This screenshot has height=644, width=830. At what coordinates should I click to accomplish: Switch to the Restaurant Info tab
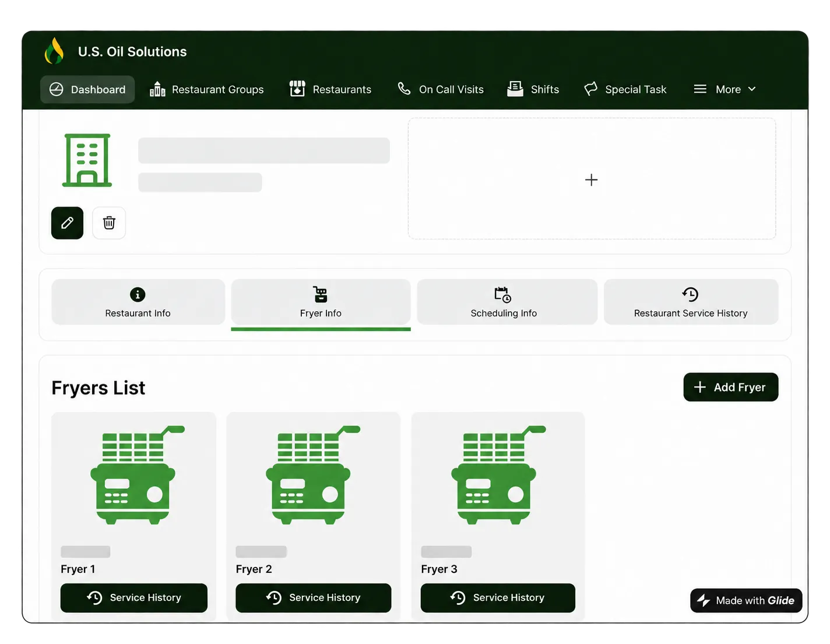coord(138,302)
